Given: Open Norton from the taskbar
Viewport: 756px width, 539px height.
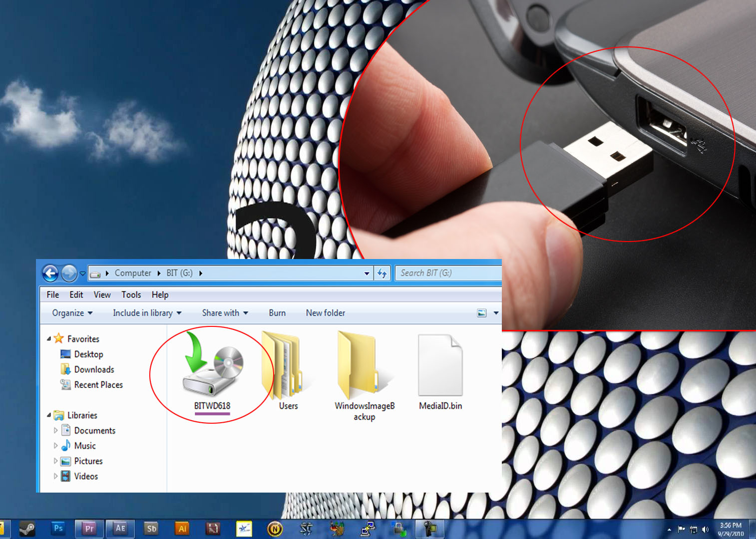Looking at the screenshot, I should (275, 529).
